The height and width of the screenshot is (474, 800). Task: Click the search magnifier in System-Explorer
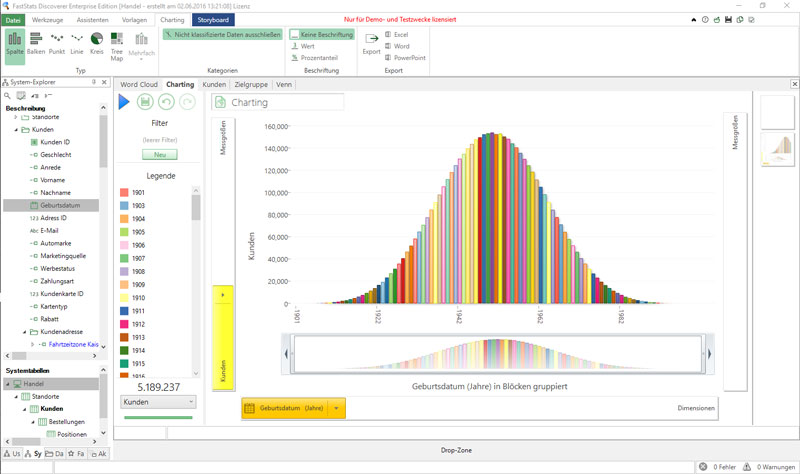click(7, 95)
